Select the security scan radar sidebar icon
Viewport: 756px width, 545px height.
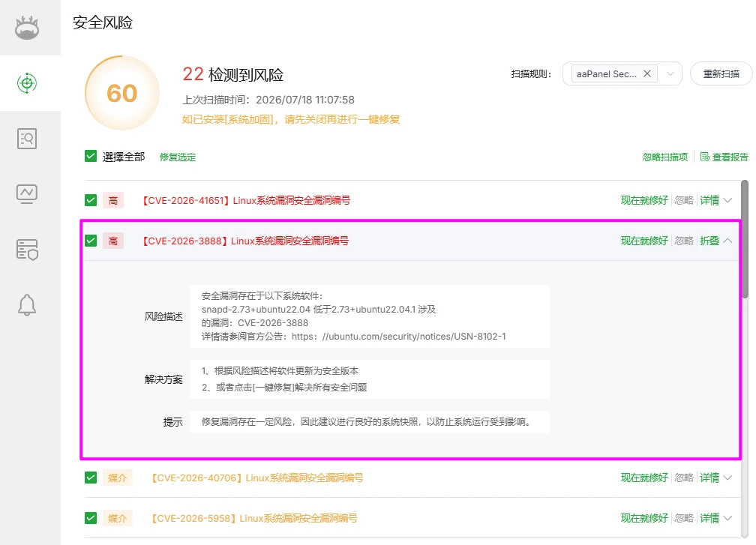tap(27, 83)
